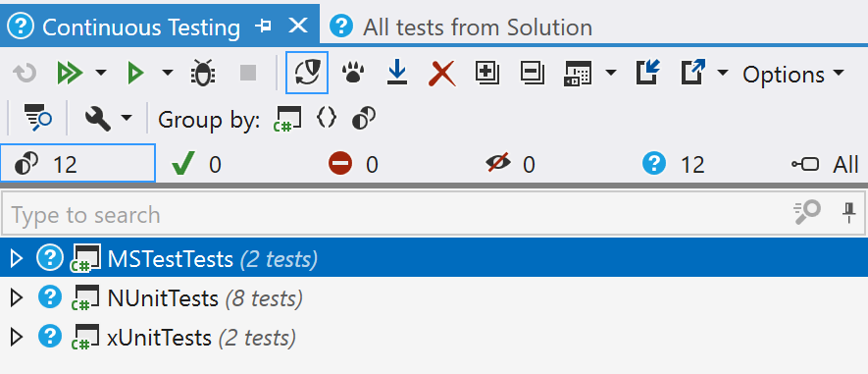Viewport: 868px width, 374px height.
Task: Toggle the paw-print tracking button
Action: [x=353, y=74]
